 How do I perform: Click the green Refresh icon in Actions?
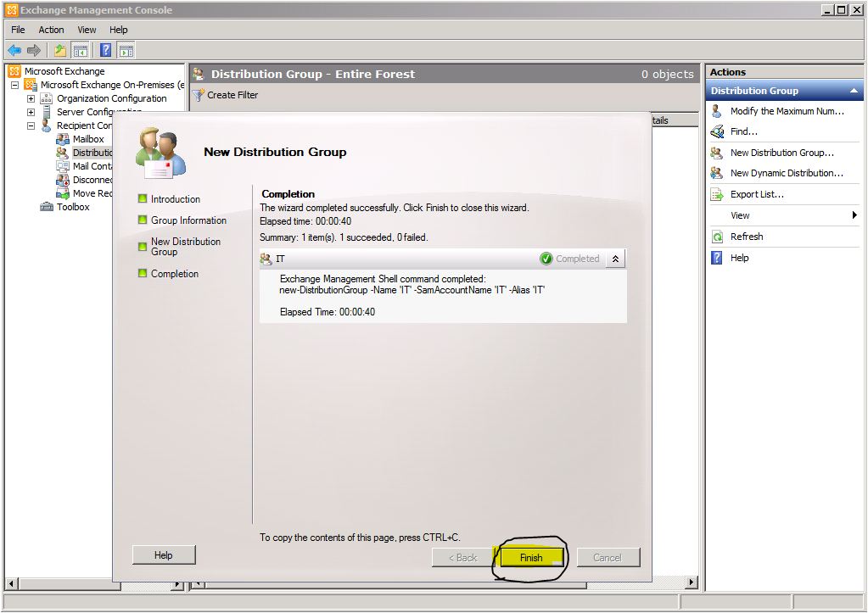tap(717, 237)
